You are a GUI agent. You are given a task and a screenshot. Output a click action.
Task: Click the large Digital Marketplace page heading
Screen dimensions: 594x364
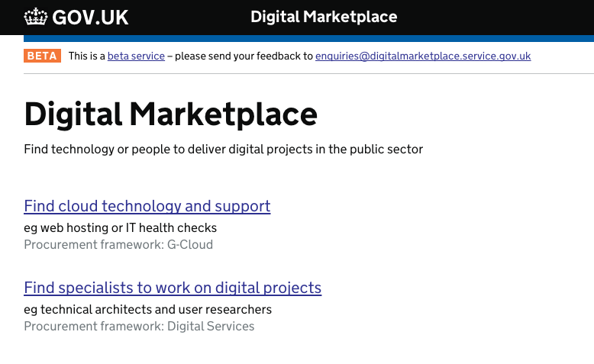tap(170, 114)
